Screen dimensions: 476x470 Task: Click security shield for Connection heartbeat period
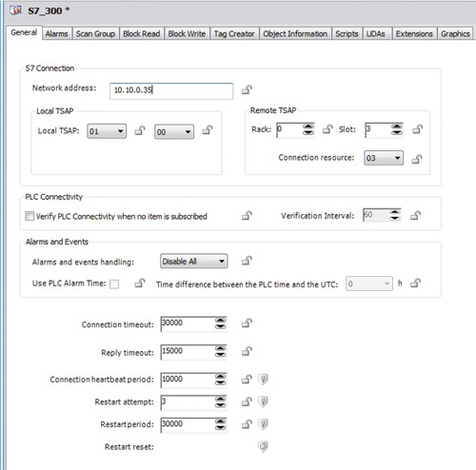pos(263,379)
